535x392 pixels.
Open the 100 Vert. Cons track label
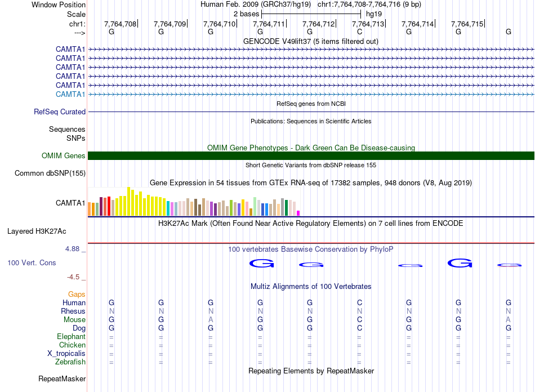tap(32, 263)
